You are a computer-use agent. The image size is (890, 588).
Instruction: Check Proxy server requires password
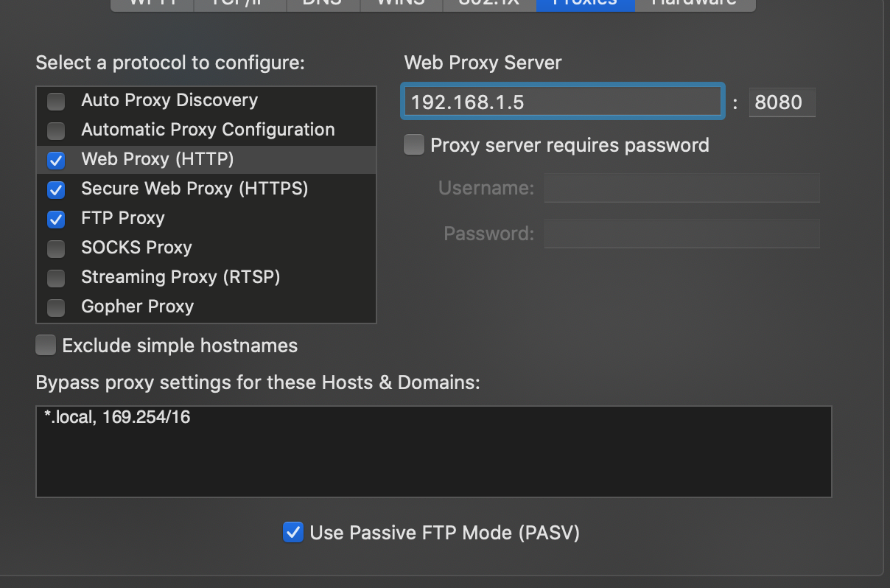(x=413, y=144)
